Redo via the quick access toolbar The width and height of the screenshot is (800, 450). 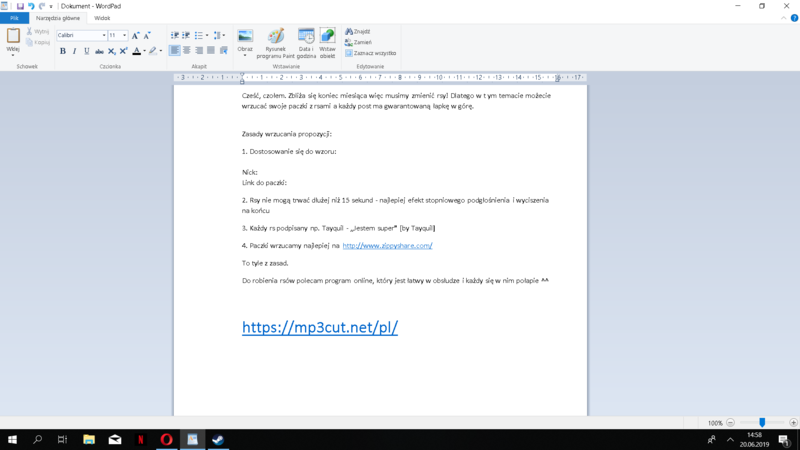tap(42, 6)
